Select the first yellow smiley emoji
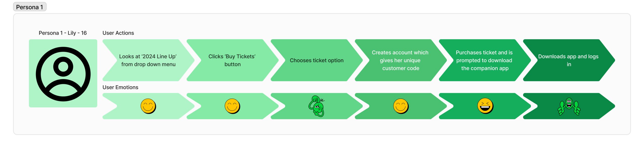Image resolution: width=644 pixels, height=148 pixels. 148,106
